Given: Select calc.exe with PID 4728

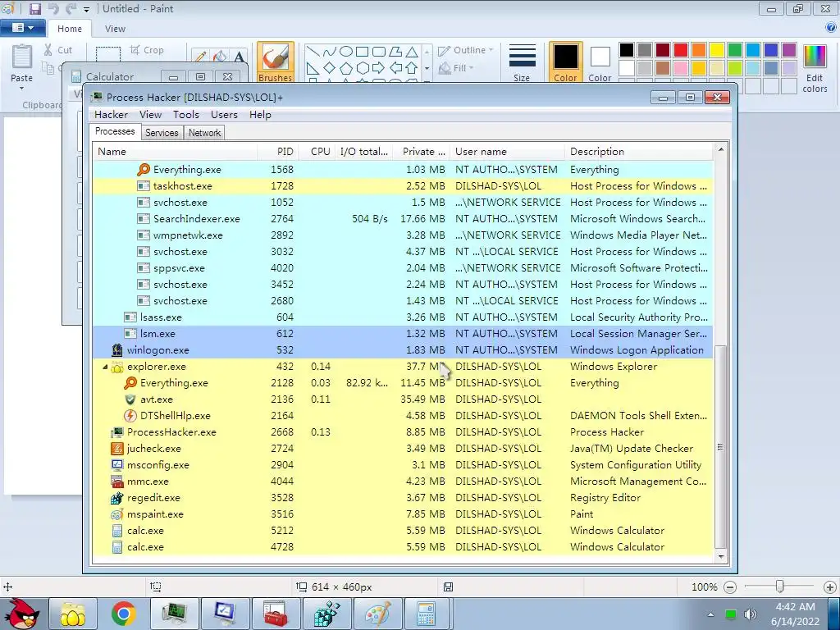Looking at the screenshot, I should [x=403, y=547].
